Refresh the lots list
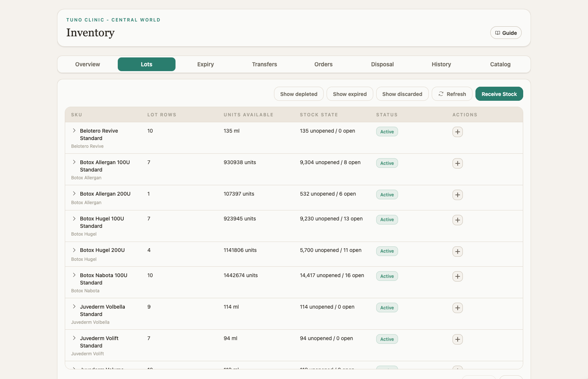 [452, 94]
